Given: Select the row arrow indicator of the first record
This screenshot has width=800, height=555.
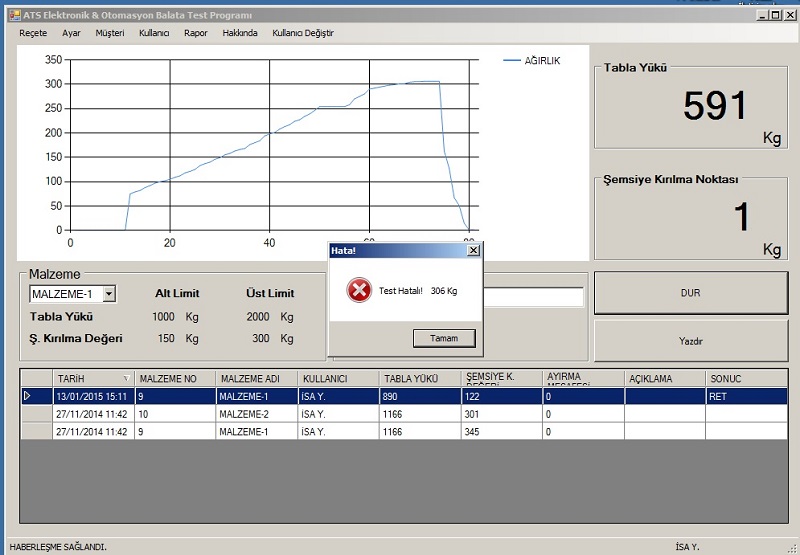Looking at the screenshot, I should (x=28, y=396).
